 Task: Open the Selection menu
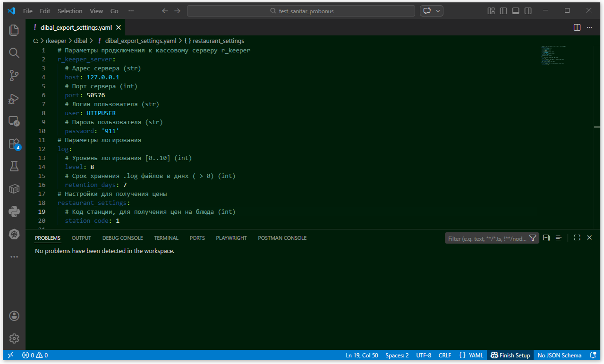click(70, 11)
